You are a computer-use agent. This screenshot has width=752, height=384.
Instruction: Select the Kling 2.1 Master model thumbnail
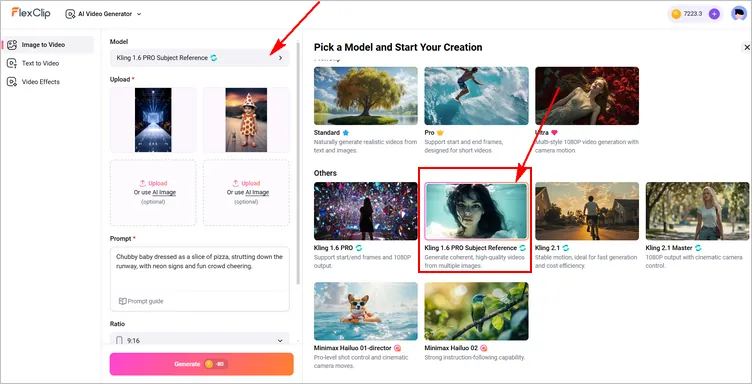(697, 211)
